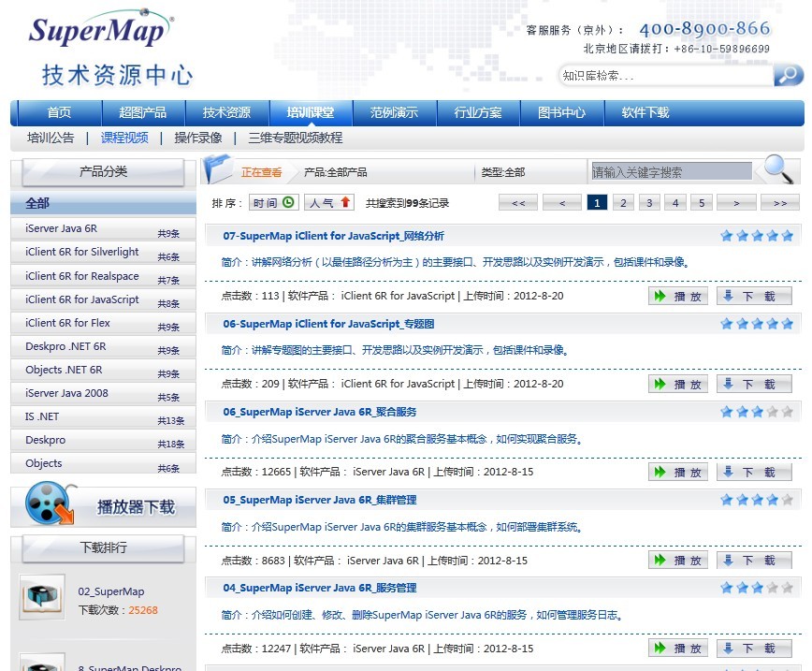Download the 06-SuperMap iClient for JavaScript_专题图 course
The height and width of the screenshot is (671, 812).
point(755,384)
